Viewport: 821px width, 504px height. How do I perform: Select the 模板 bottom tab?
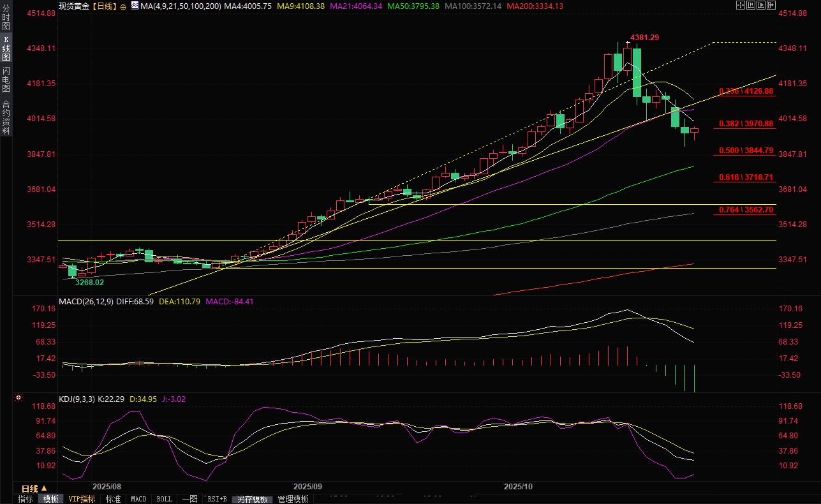pyautogui.click(x=51, y=499)
